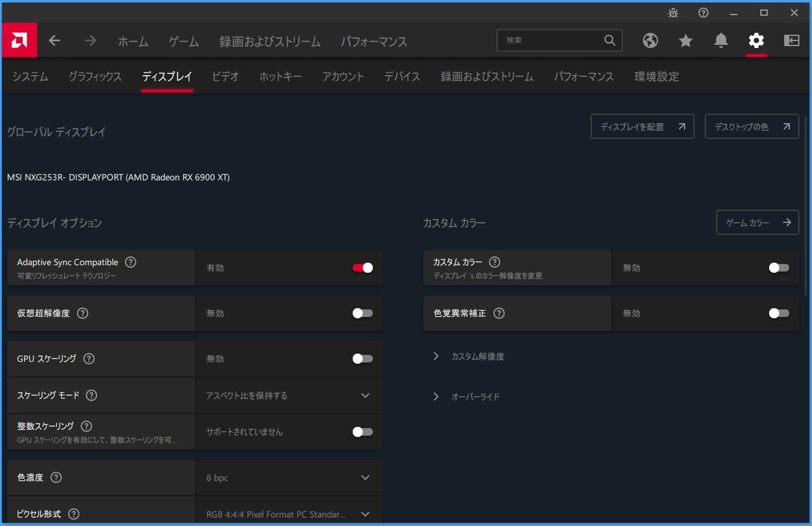This screenshot has height=526, width=812.
Task: Click the search magnifier icon
Action: click(x=609, y=40)
